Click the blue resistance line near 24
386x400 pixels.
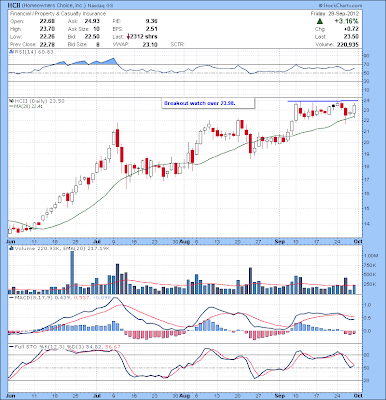coord(323,101)
